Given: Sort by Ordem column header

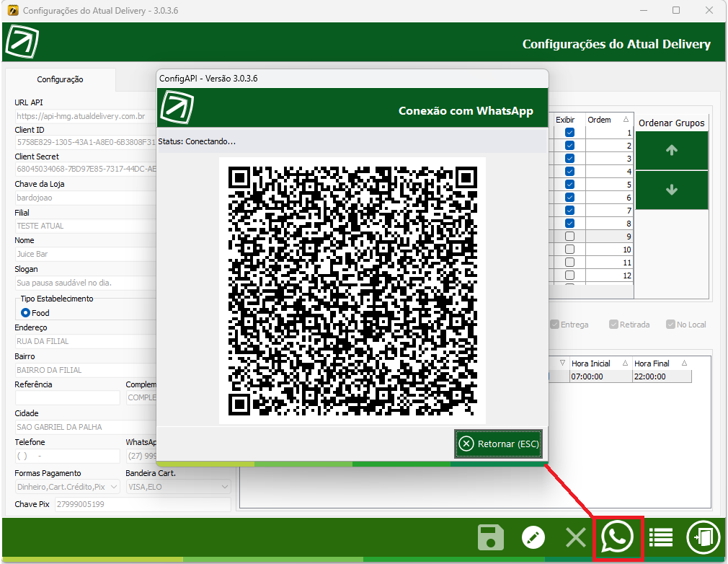Looking at the screenshot, I should click(x=608, y=120).
